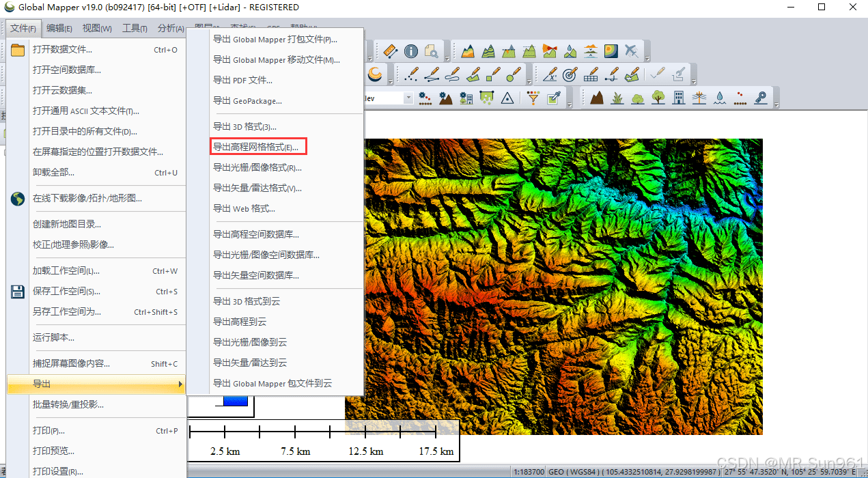Click the search-document magnifier icon

pos(432,51)
